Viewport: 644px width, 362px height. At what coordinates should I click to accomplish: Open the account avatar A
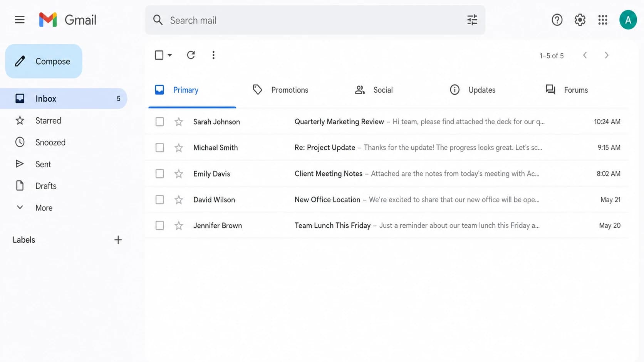(628, 20)
